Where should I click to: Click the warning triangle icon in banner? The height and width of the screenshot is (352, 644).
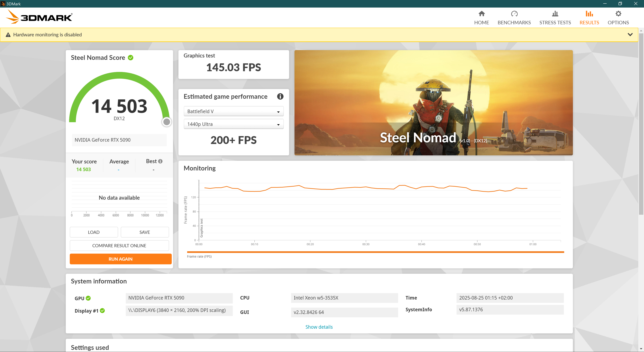coord(8,35)
